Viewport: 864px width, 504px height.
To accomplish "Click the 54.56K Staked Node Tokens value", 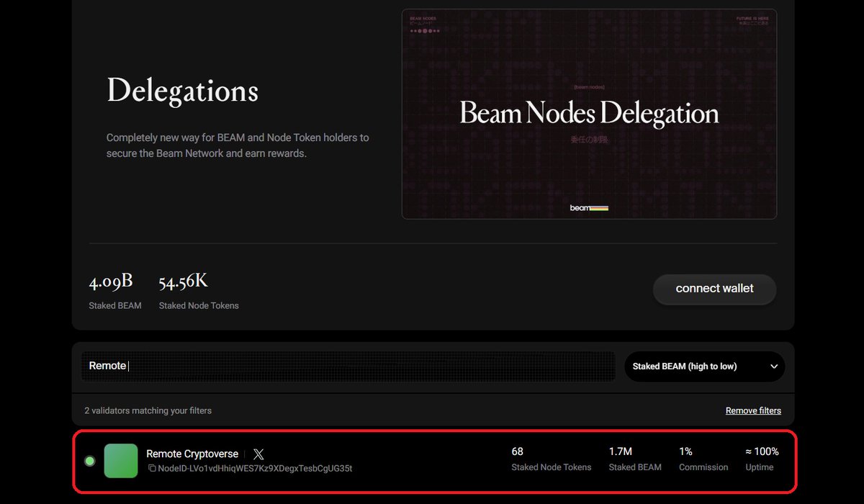I will click(184, 282).
